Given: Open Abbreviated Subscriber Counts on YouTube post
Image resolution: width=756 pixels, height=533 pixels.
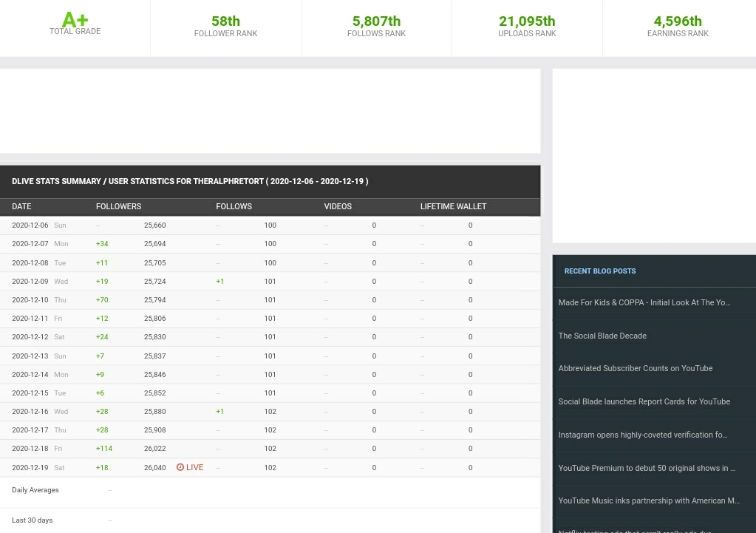Looking at the screenshot, I should (x=636, y=369).
